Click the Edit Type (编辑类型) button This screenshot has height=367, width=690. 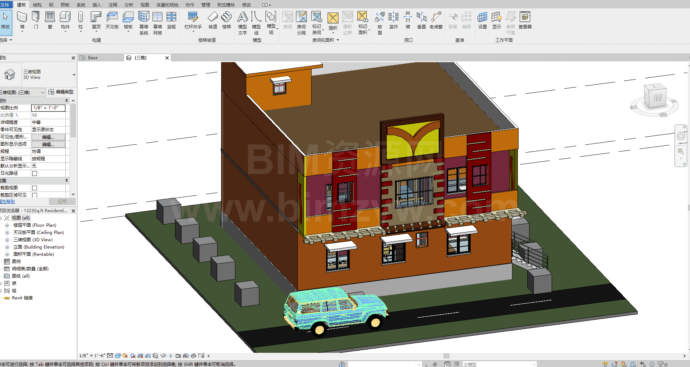pyautogui.click(x=61, y=92)
